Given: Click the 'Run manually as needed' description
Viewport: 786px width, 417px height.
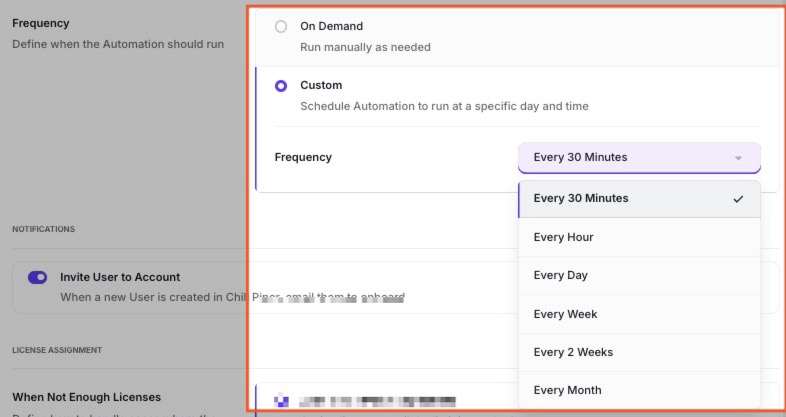Looking at the screenshot, I should pos(365,47).
